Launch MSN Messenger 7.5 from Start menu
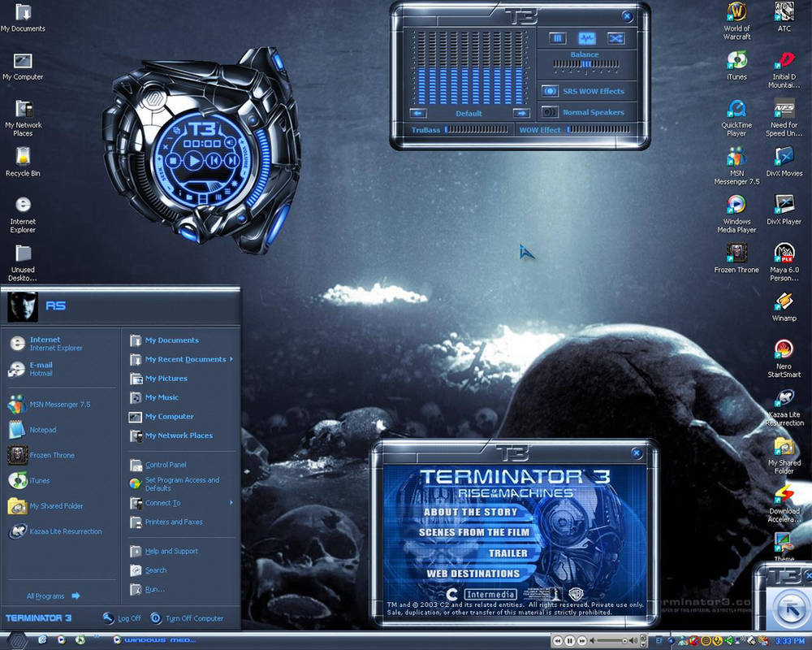The image size is (812, 650). [x=61, y=405]
